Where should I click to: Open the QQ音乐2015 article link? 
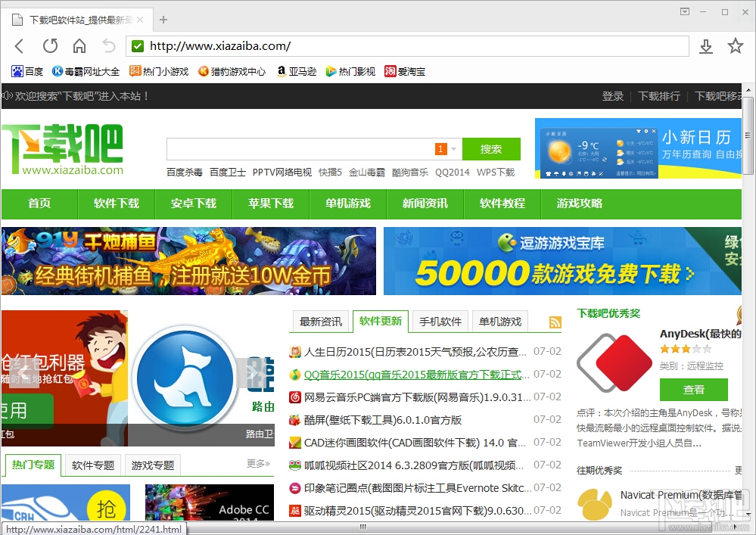pyautogui.click(x=416, y=375)
